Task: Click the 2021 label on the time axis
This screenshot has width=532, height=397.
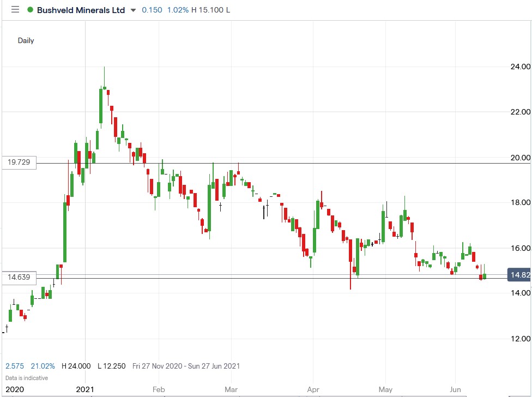Action: (x=84, y=389)
